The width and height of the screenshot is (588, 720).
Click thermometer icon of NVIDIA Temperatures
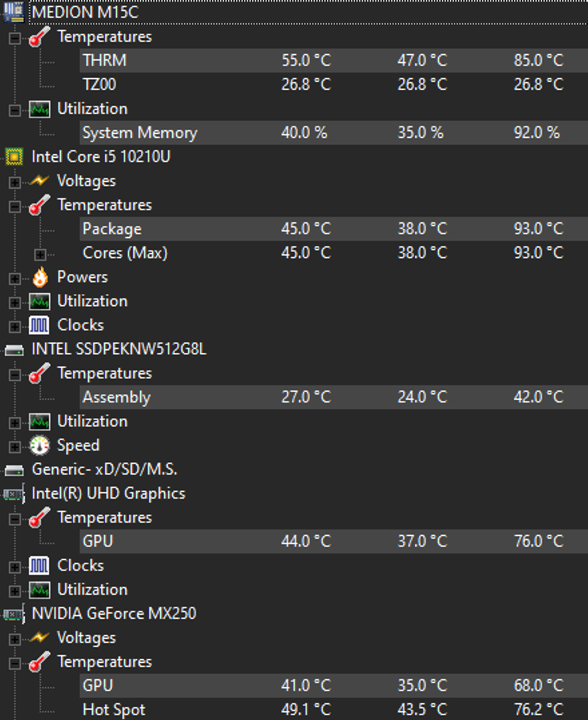tap(39, 662)
